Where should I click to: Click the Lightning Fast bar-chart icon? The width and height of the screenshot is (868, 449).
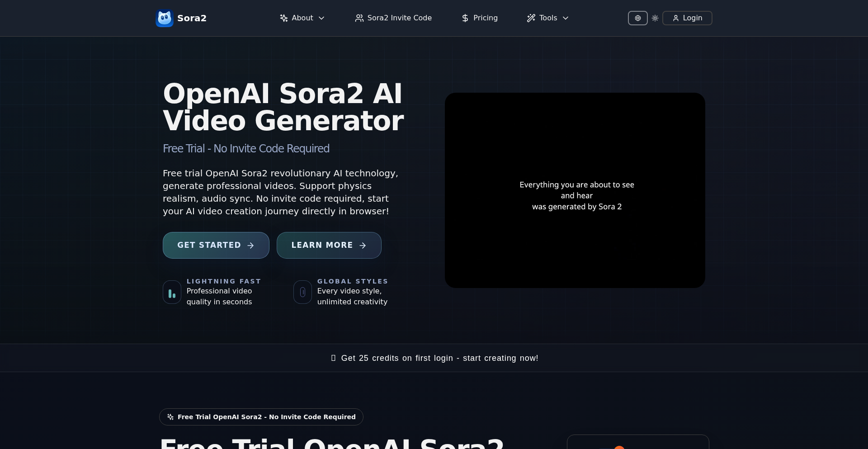tap(172, 292)
